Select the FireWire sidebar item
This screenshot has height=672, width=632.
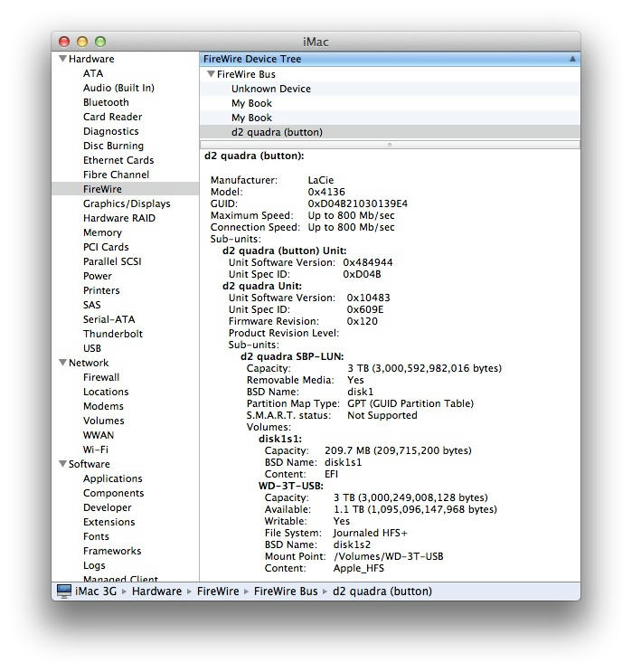125,189
